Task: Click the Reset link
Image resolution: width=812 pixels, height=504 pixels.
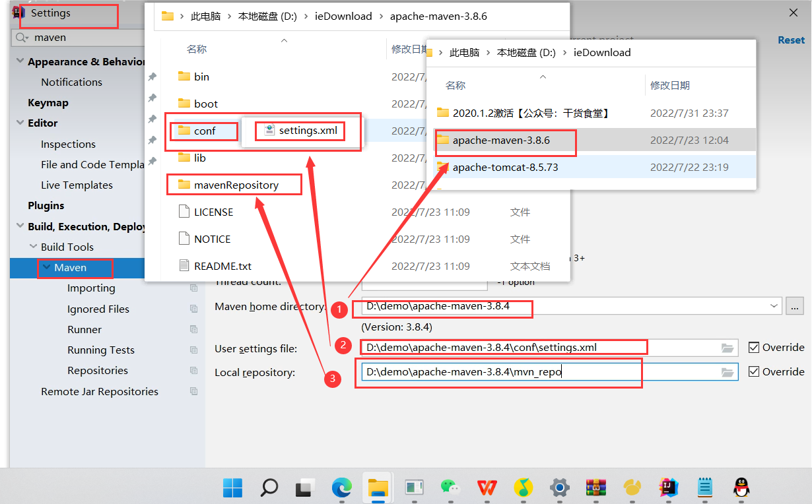Action: click(791, 40)
